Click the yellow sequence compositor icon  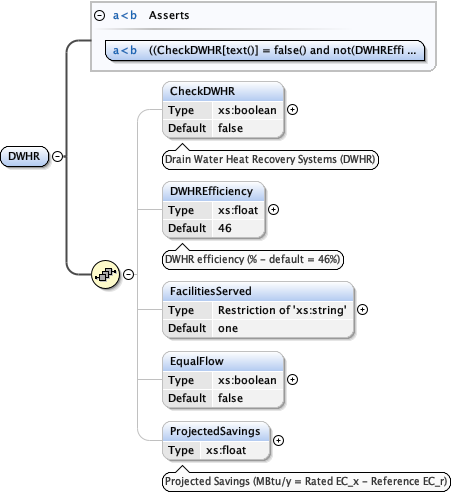[x=105, y=274]
